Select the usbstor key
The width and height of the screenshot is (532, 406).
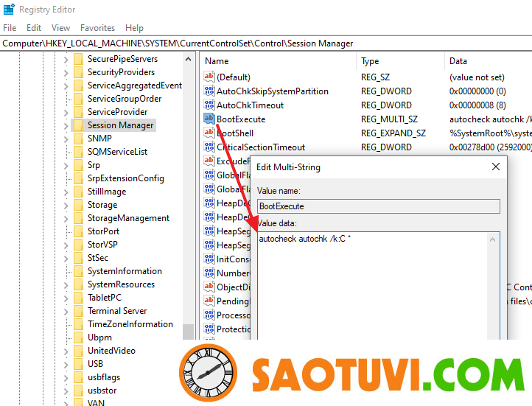tap(102, 391)
